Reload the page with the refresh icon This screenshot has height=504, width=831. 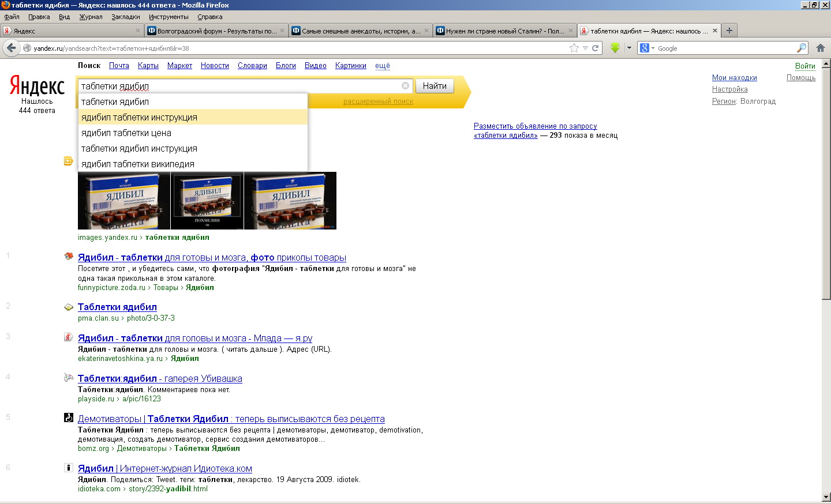tap(595, 48)
